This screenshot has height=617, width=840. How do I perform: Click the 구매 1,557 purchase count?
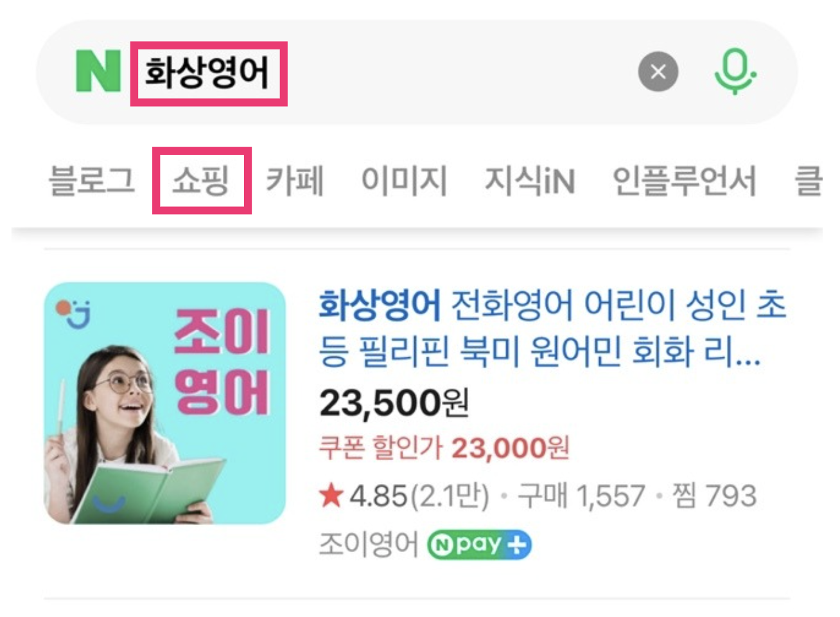point(581,496)
